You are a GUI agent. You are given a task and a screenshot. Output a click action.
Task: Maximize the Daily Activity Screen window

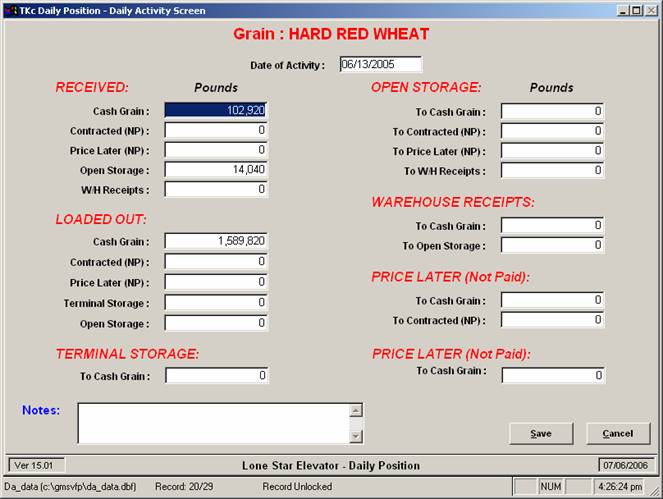pos(637,10)
